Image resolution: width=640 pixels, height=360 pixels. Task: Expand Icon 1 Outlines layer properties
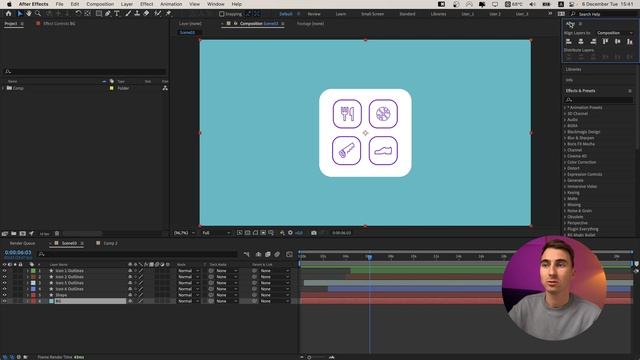pos(28,271)
